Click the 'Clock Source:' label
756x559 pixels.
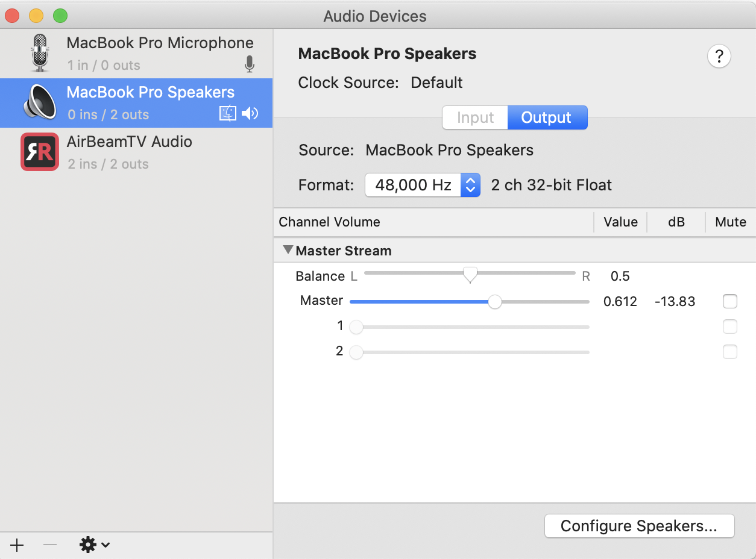[348, 83]
